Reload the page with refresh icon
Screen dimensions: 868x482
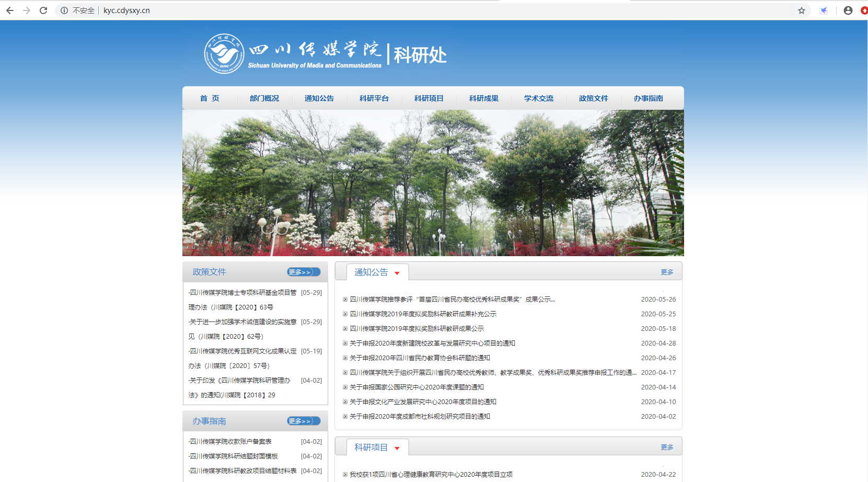43,10
